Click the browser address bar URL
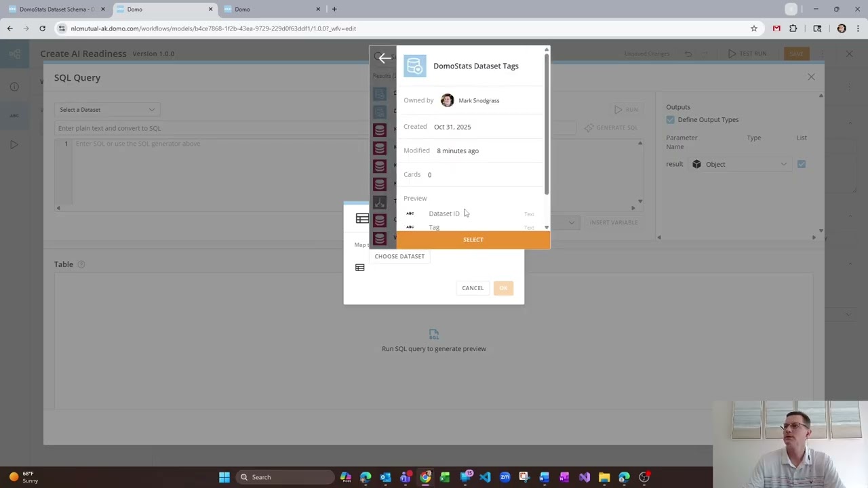This screenshot has width=868, height=488. tap(213, 28)
